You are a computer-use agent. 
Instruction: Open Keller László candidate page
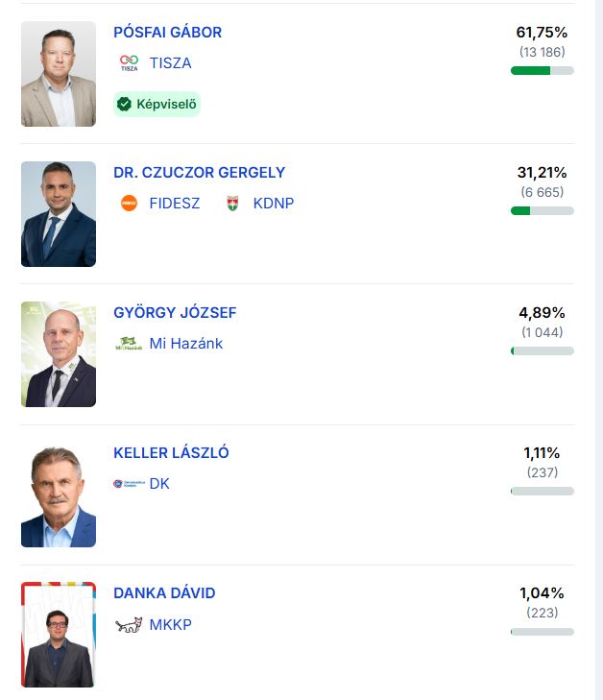(171, 453)
